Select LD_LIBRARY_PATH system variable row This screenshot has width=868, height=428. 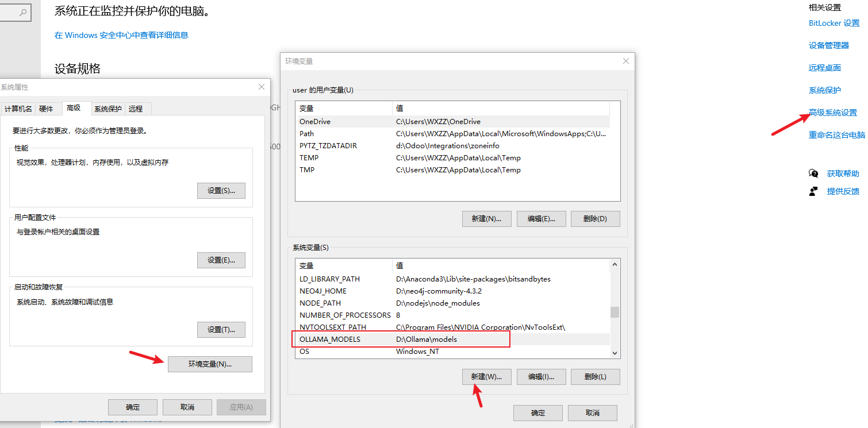pos(453,279)
